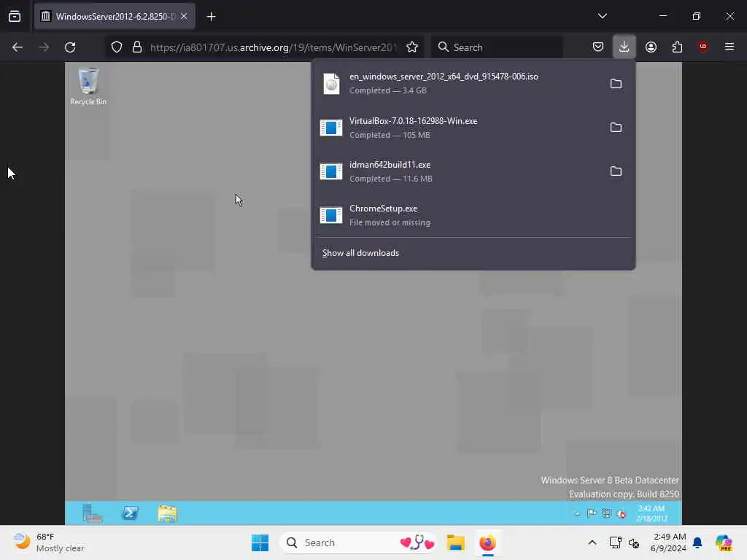Open the windows_server_2012 ISO download entry
The width and height of the screenshot is (747, 560).
(x=457, y=83)
